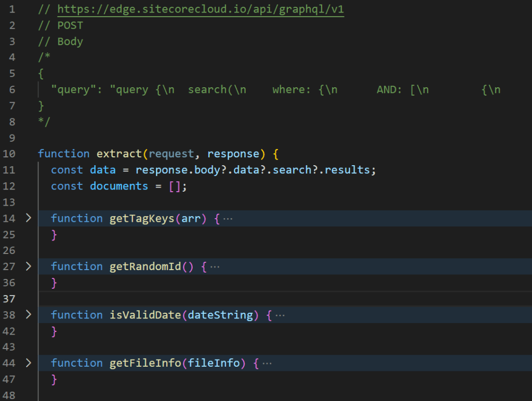Click the data variable on line 11
The width and height of the screenshot is (532, 401).
tap(102, 170)
